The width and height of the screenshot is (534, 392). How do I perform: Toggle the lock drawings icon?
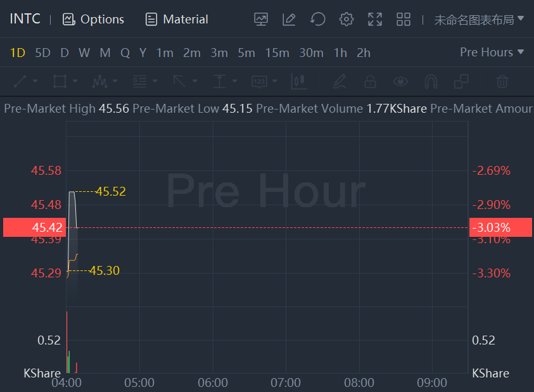click(370, 82)
